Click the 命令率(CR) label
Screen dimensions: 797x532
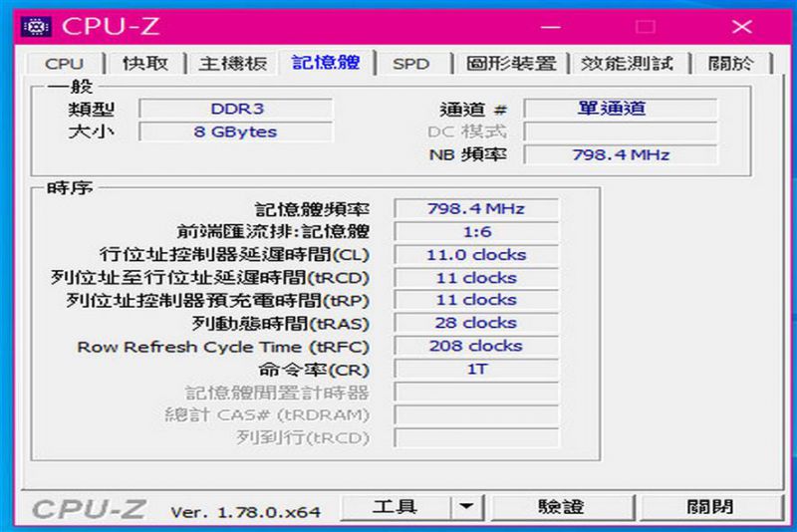(314, 370)
